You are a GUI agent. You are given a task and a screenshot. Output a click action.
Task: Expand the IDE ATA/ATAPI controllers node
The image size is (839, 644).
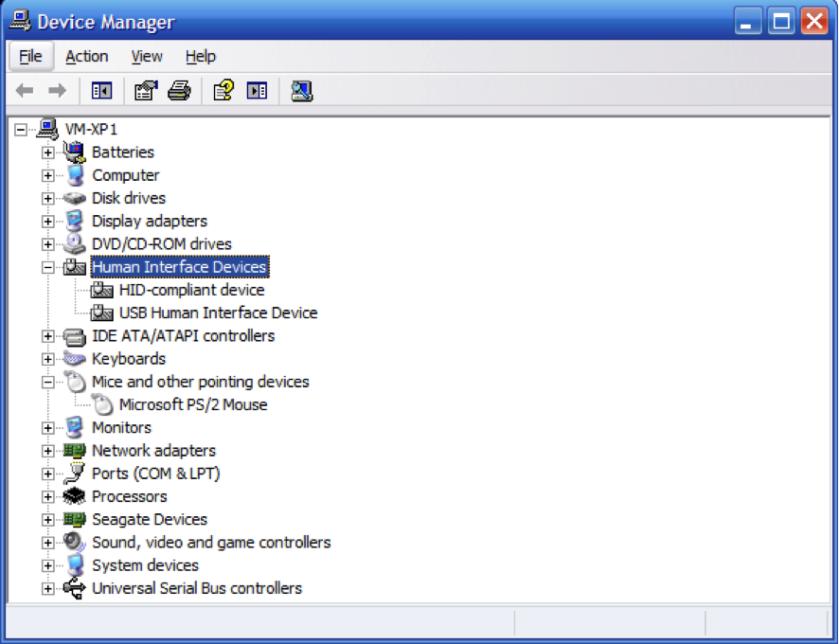[47, 336]
